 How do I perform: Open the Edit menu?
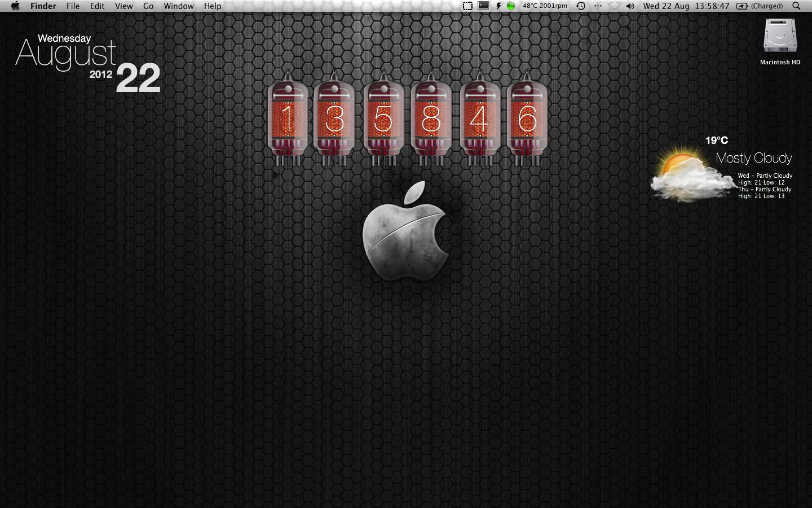pos(98,6)
